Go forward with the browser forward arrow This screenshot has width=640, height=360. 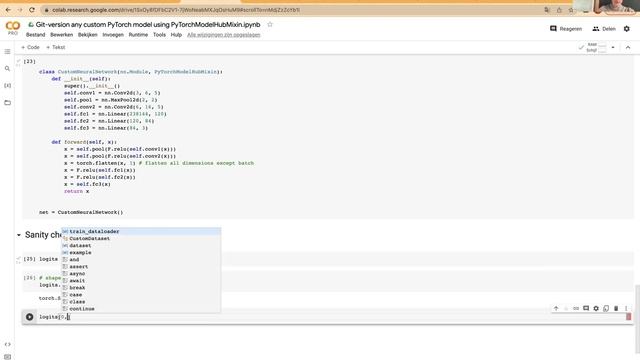[20, 9]
